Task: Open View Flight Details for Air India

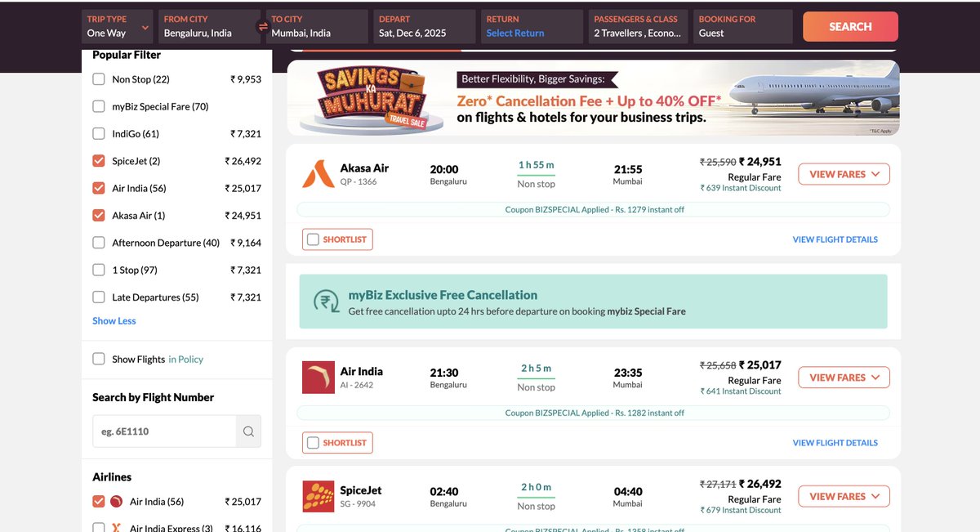Action: tap(835, 443)
